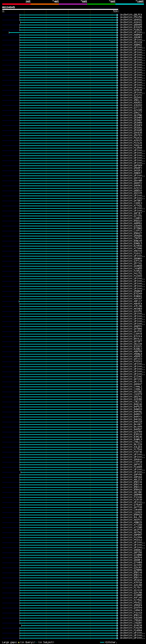Select label UniRef100_P16017
Screen dimensions: 146x644
point(131,253)
